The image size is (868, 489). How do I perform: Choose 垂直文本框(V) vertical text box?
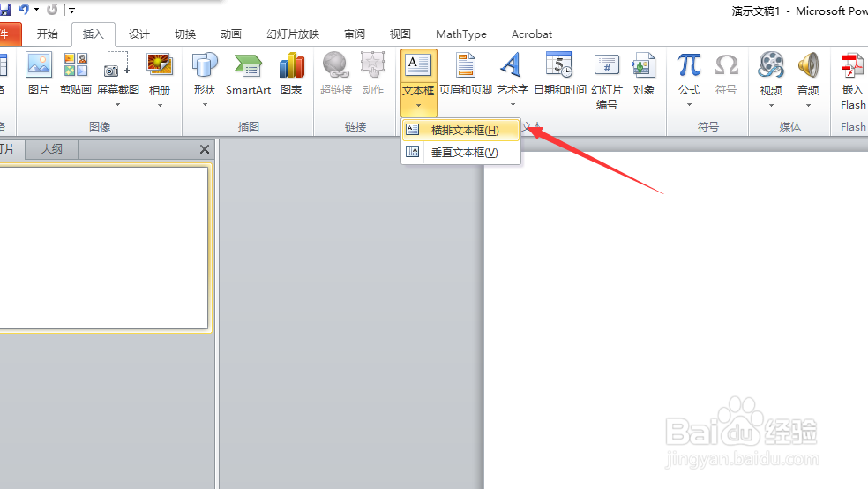coord(461,153)
